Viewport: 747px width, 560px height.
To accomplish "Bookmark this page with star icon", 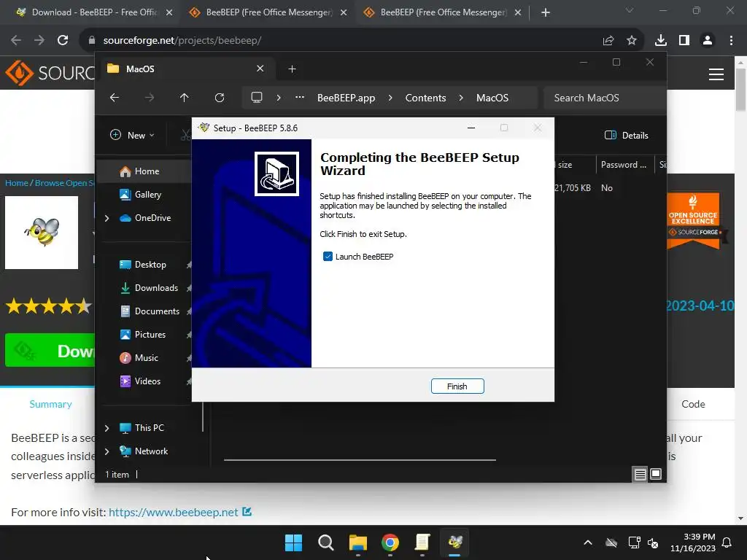I will point(632,41).
